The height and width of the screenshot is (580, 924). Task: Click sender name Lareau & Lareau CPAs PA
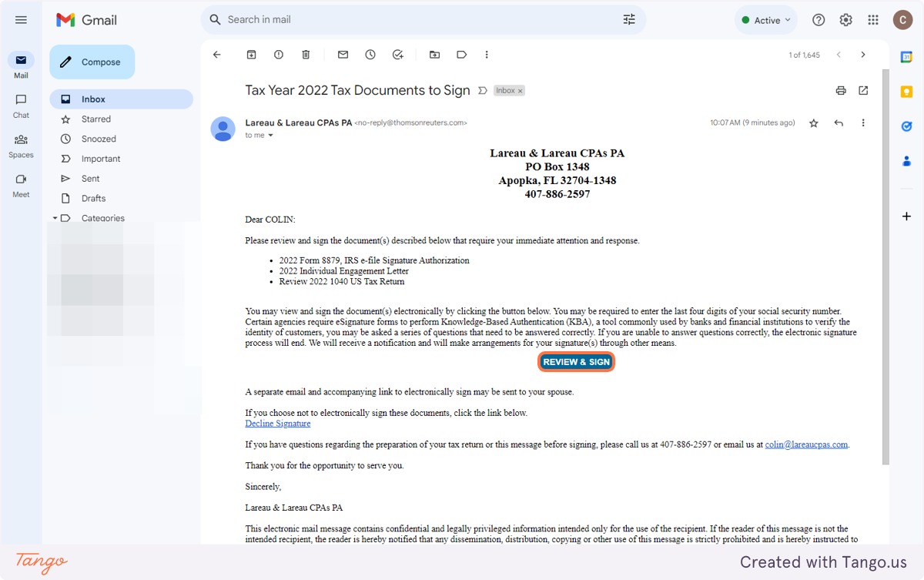299,122
